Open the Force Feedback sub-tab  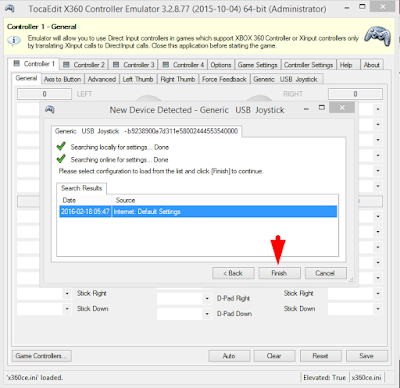click(x=224, y=79)
